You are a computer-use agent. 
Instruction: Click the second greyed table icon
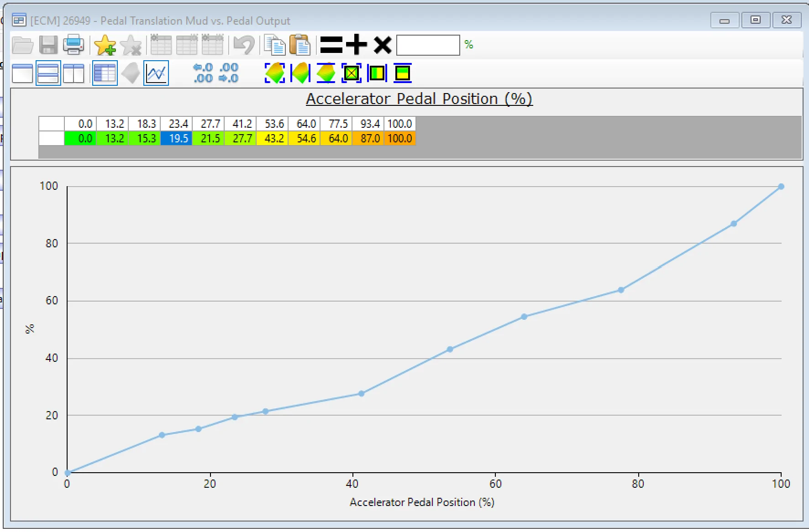[x=187, y=45]
